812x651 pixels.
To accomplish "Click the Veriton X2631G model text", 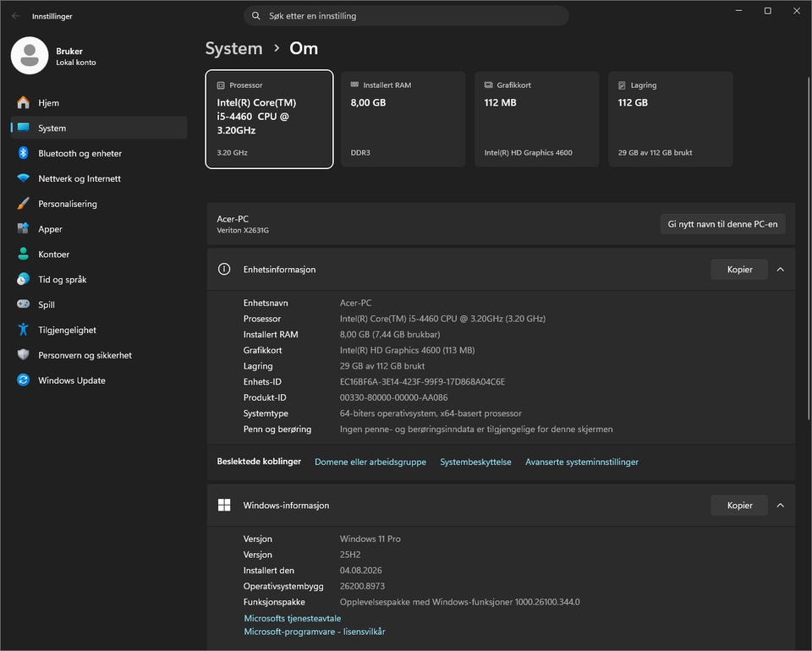I will tap(243, 230).
